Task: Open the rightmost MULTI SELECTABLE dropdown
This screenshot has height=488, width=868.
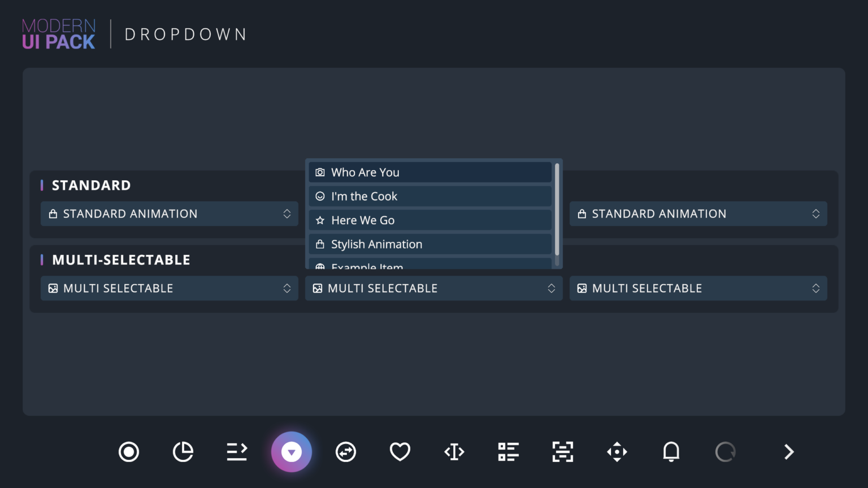Action: pyautogui.click(x=698, y=288)
